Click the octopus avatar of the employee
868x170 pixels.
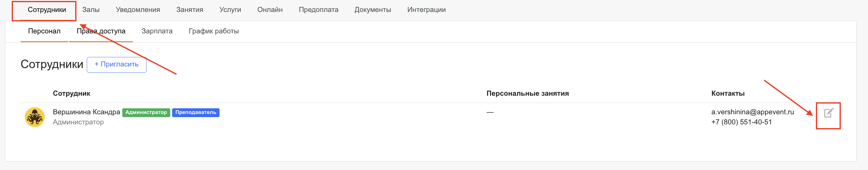click(35, 117)
